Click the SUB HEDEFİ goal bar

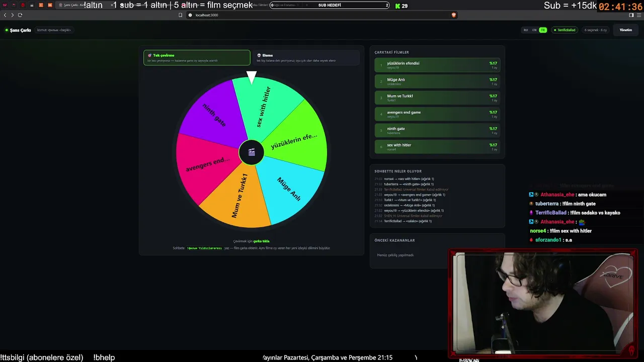point(330,5)
